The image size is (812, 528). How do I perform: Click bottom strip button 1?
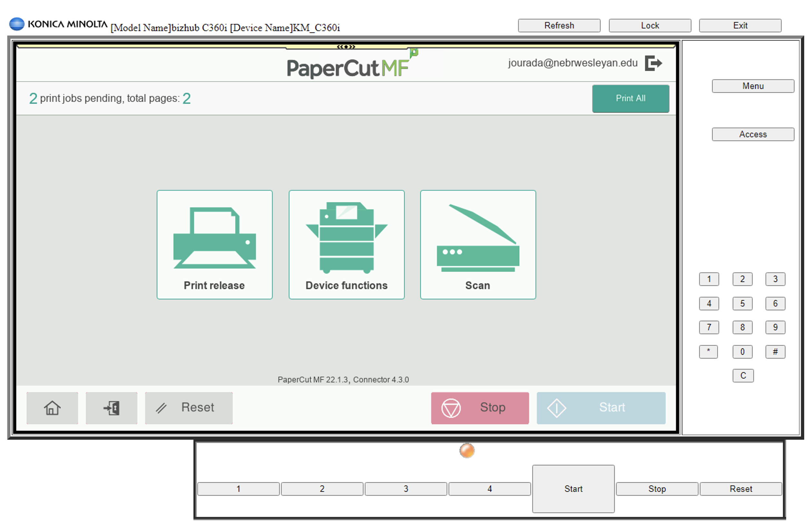point(238,489)
